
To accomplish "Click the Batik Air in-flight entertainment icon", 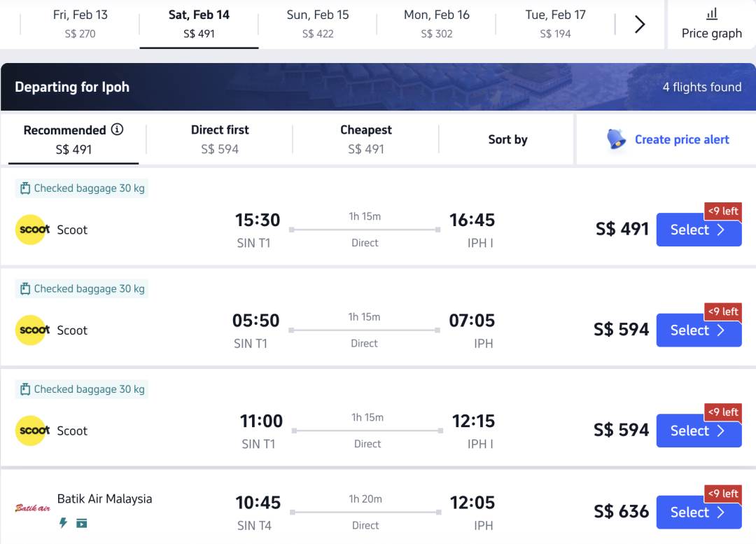I will tap(82, 523).
